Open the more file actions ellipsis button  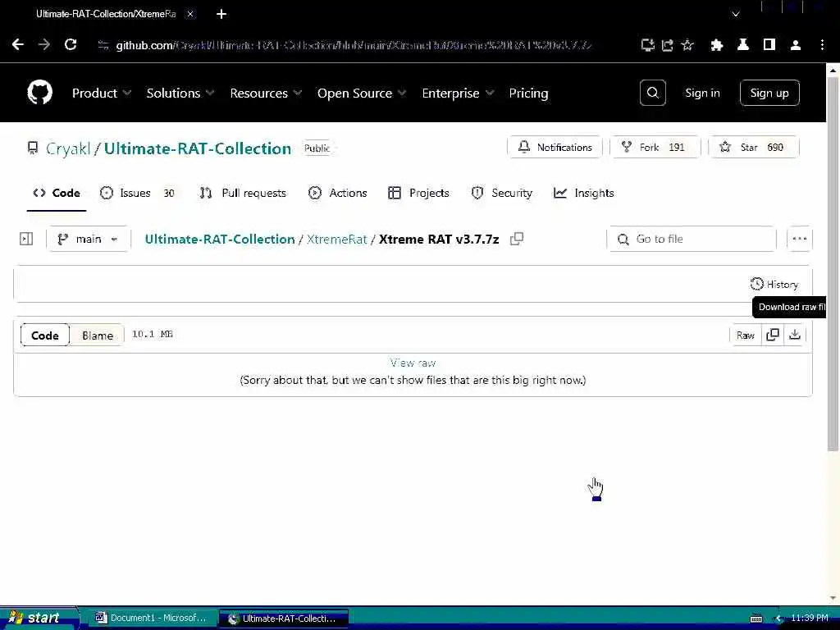pyautogui.click(x=799, y=239)
